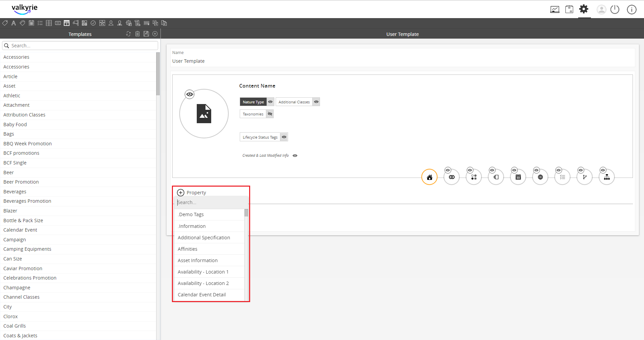Open the circled checkmark toolbar icon
The height and width of the screenshot is (340, 644).
pos(93,23)
